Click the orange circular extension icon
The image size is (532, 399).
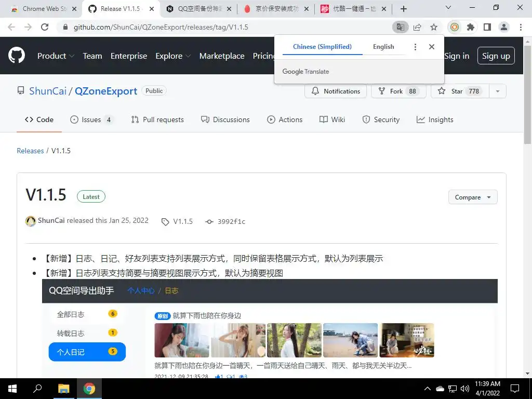tap(454, 27)
